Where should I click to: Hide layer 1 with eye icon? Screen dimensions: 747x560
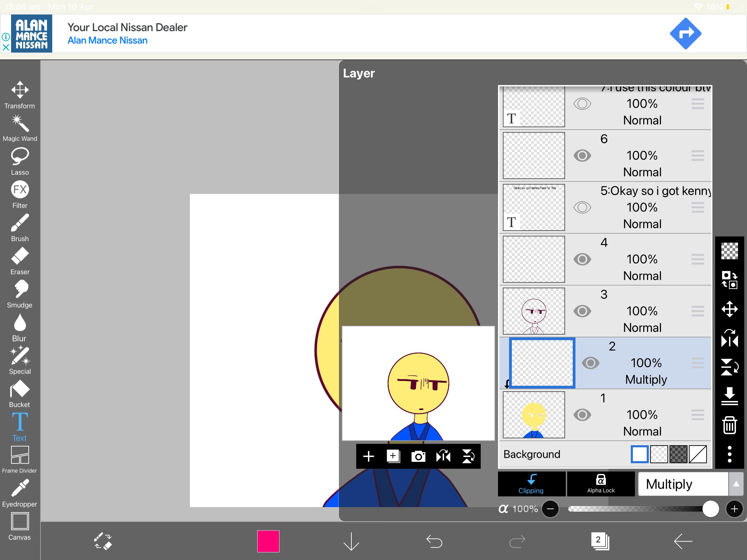(582, 415)
